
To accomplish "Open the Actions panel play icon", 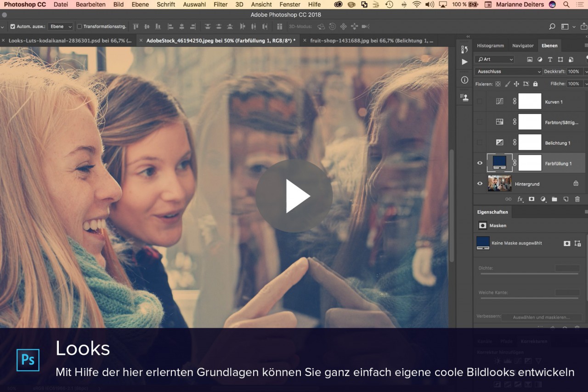I will click(464, 62).
